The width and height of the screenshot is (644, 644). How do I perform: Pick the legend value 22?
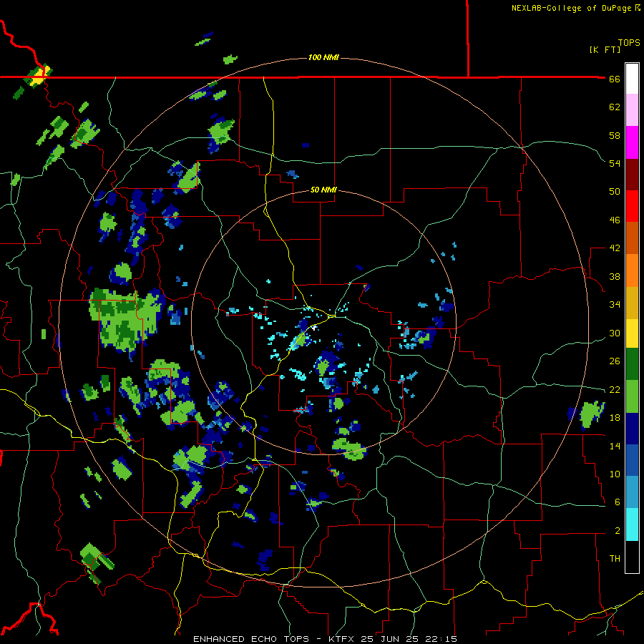click(x=615, y=389)
